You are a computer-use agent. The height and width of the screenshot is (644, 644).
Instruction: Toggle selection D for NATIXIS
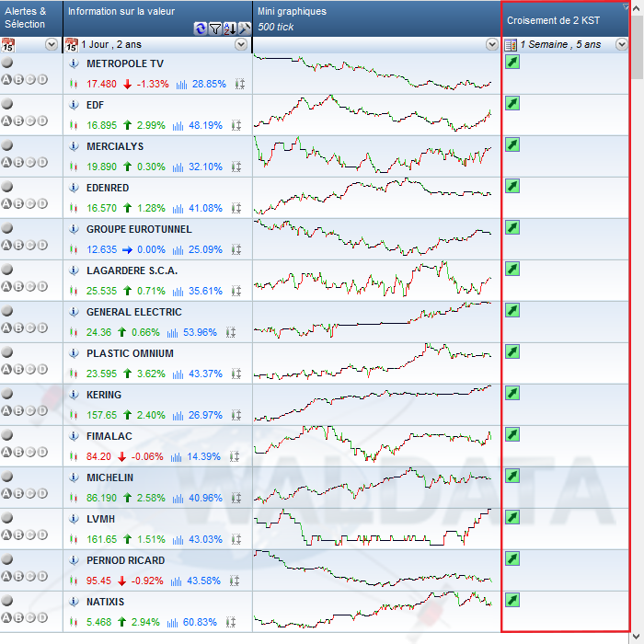click(x=42, y=617)
